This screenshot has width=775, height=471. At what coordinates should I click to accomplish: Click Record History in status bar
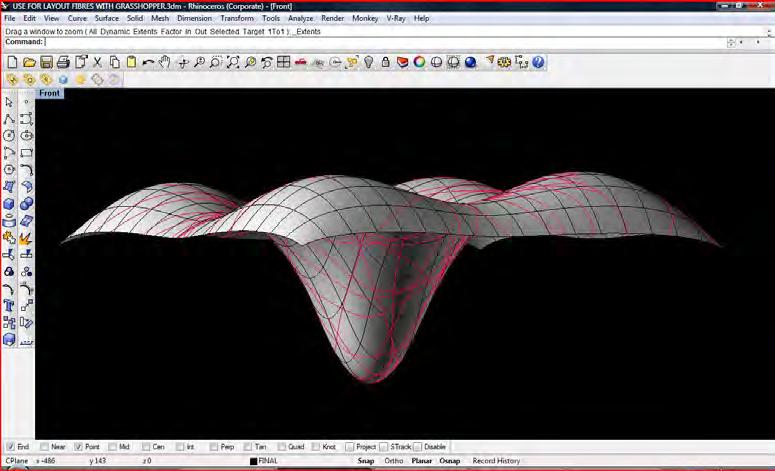pos(496,461)
